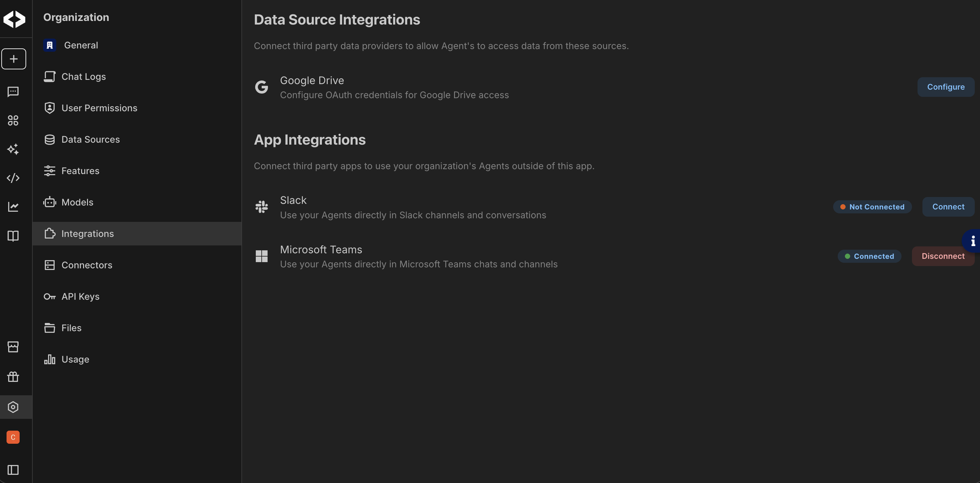Click the App Integrations heading
Screen dimensions: 980x483
coord(310,140)
